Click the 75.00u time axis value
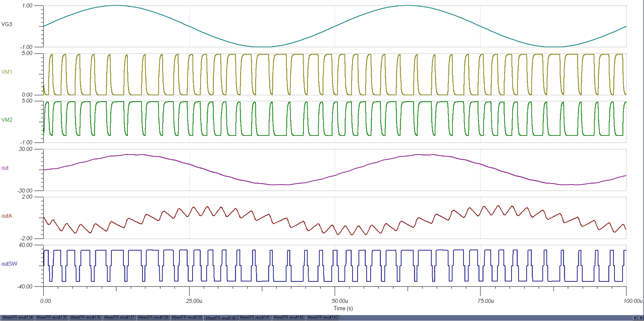The width and height of the screenshot is (644, 321). click(x=486, y=301)
